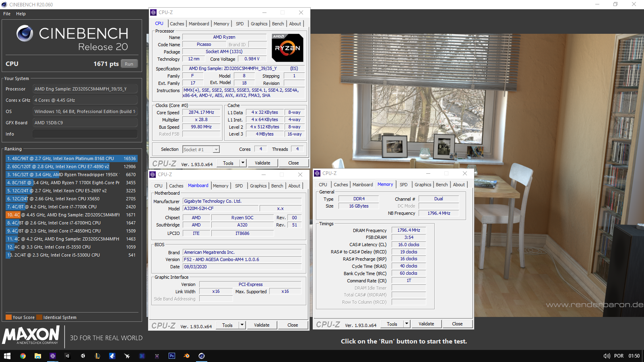This screenshot has height=362, width=644.
Task: Open SPD tab in Mainboard window
Action: click(x=239, y=186)
